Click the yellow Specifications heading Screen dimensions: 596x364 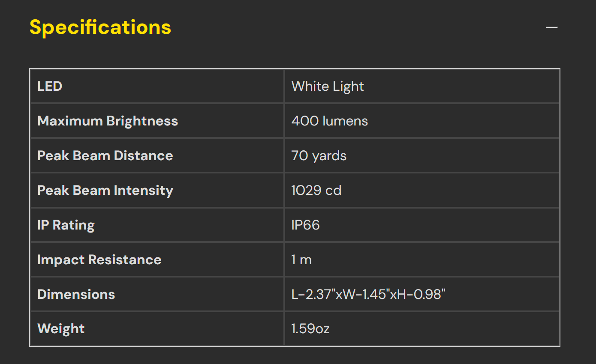coord(100,27)
